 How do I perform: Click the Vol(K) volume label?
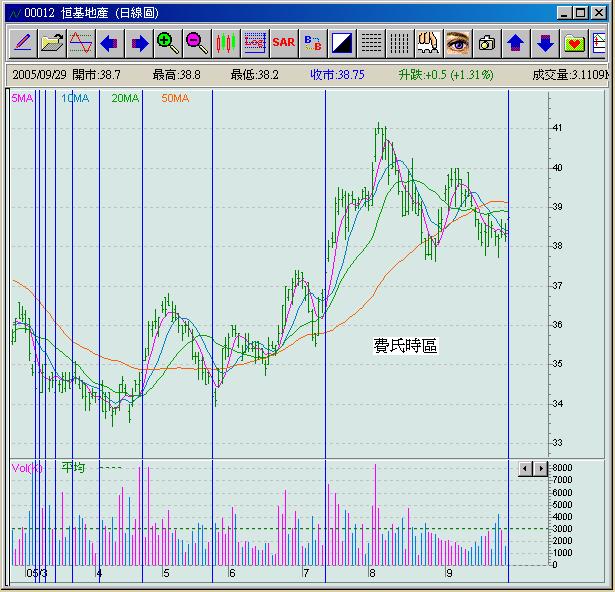pyautogui.click(x=27, y=468)
